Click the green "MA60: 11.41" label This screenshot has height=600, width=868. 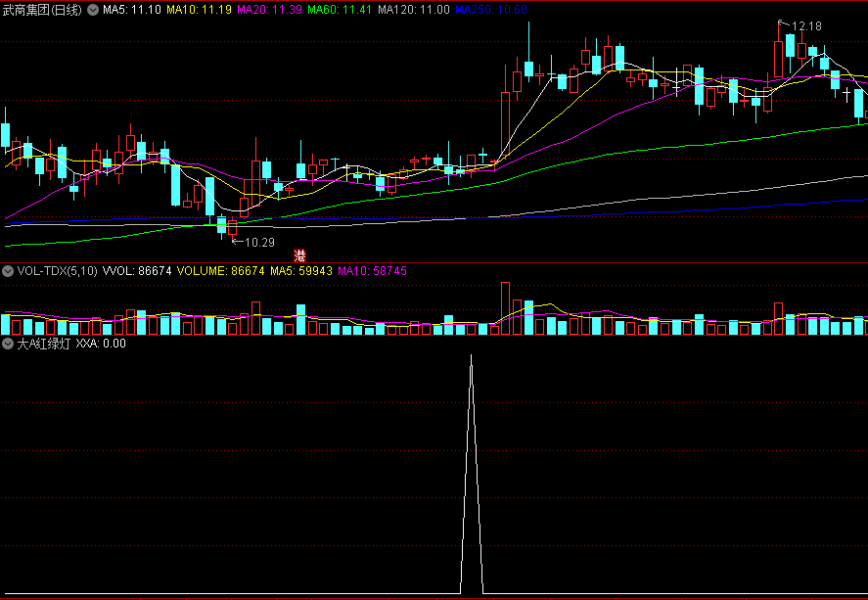click(340, 10)
